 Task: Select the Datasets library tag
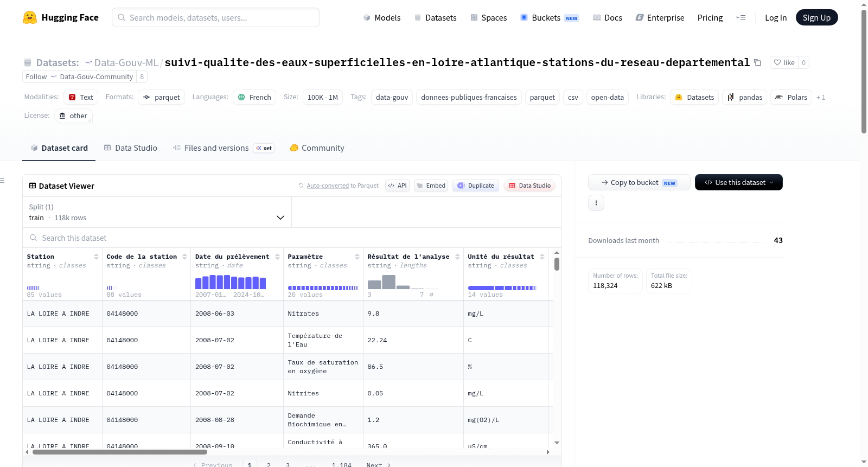click(x=694, y=97)
